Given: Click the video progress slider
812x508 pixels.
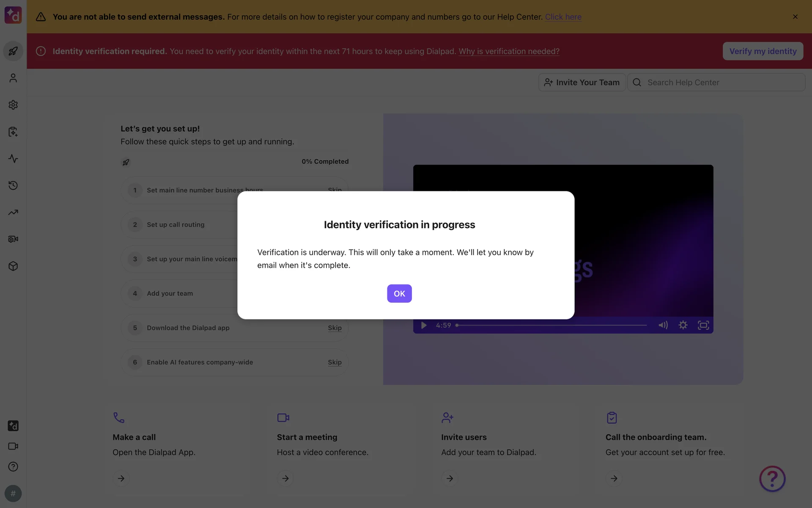Looking at the screenshot, I should coord(552,325).
